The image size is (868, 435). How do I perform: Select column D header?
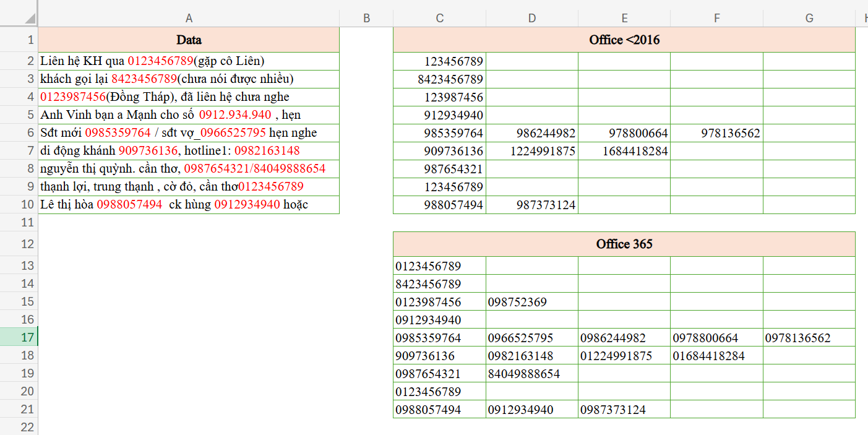(x=532, y=18)
